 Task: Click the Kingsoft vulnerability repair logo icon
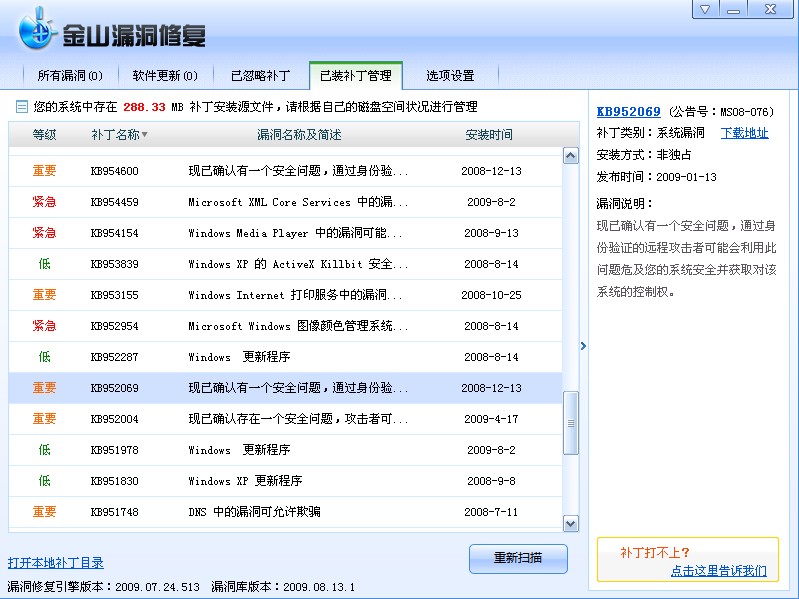click(x=36, y=29)
